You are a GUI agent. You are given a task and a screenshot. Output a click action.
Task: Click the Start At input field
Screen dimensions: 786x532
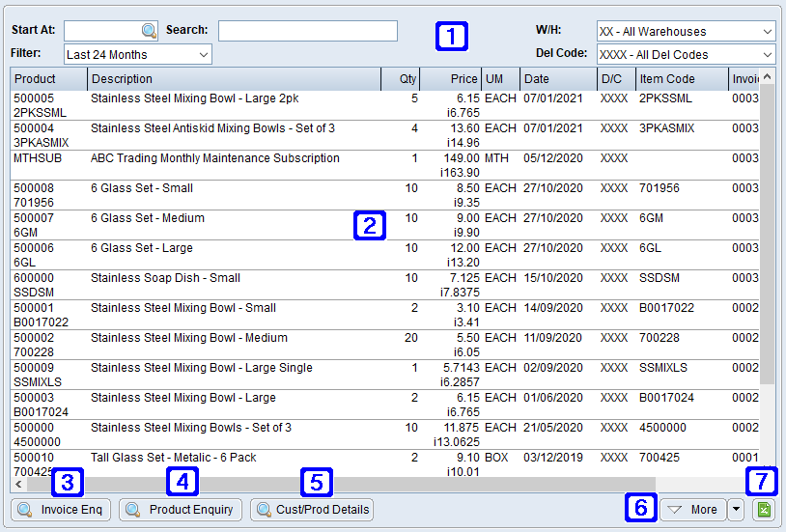coord(100,31)
